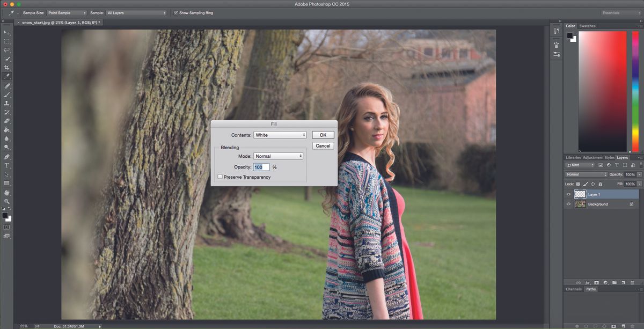Open the blending Mode dropdown in Fill dialog
Viewport: 644px width, 329px height.
[x=278, y=156]
